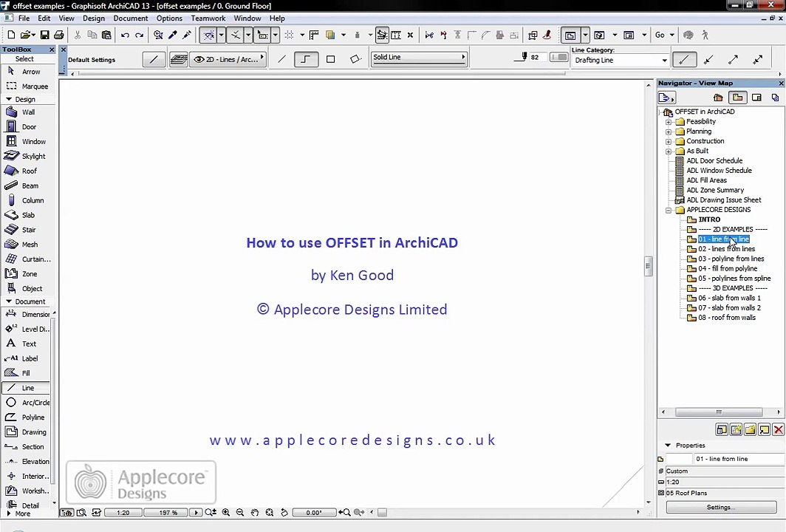Select rectangle geometry method
Image resolution: width=786 pixels, height=532 pixels.
(331, 59)
